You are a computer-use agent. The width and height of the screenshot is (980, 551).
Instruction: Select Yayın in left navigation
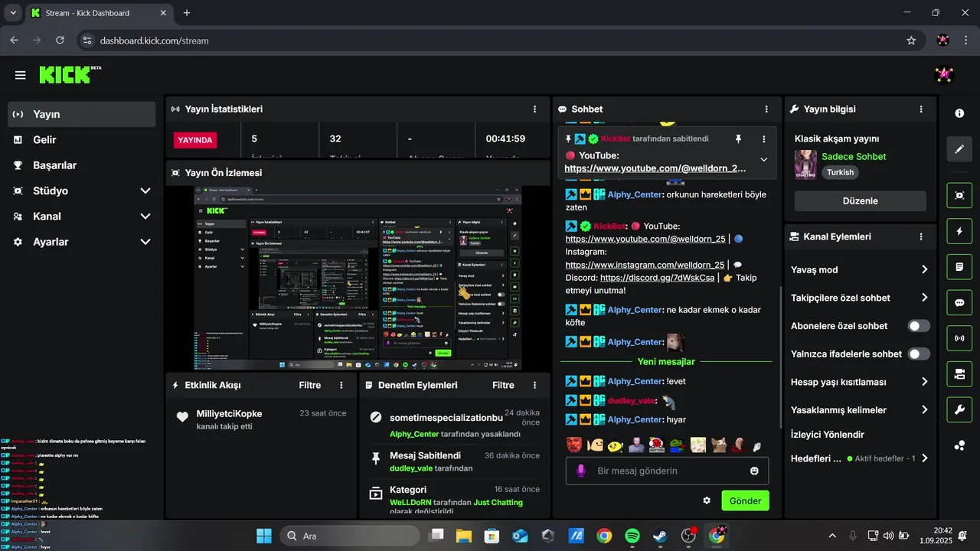83,114
